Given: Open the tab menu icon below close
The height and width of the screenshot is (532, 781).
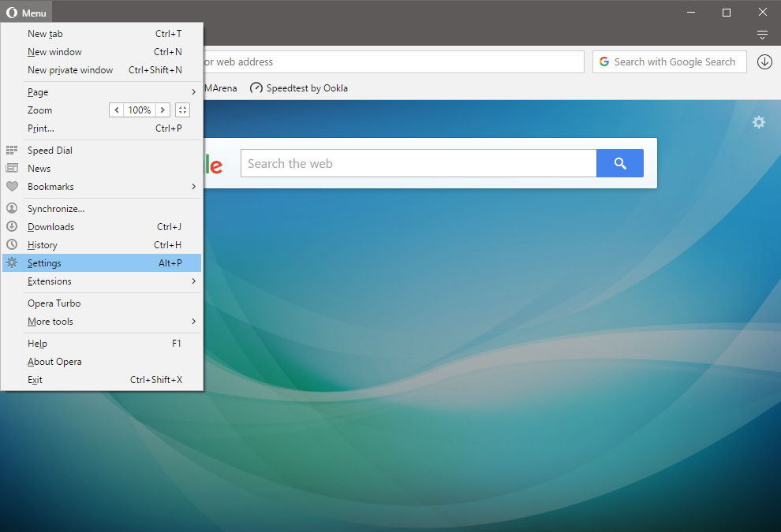Looking at the screenshot, I should [762, 35].
